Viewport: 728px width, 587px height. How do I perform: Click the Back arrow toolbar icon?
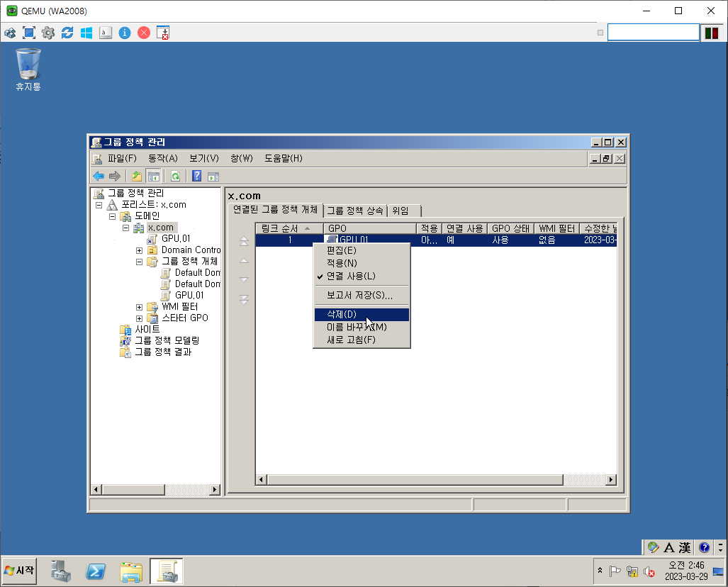click(x=99, y=176)
